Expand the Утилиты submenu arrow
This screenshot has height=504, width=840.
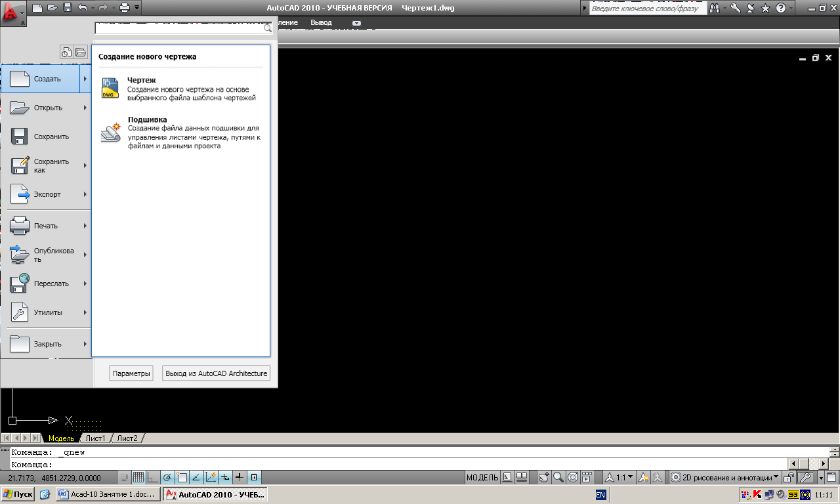pos(85,312)
